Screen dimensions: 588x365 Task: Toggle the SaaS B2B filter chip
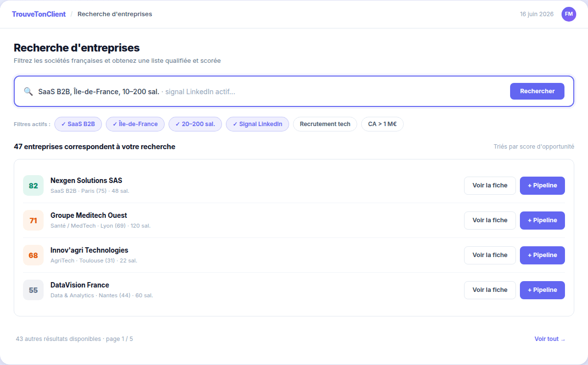pyautogui.click(x=78, y=124)
